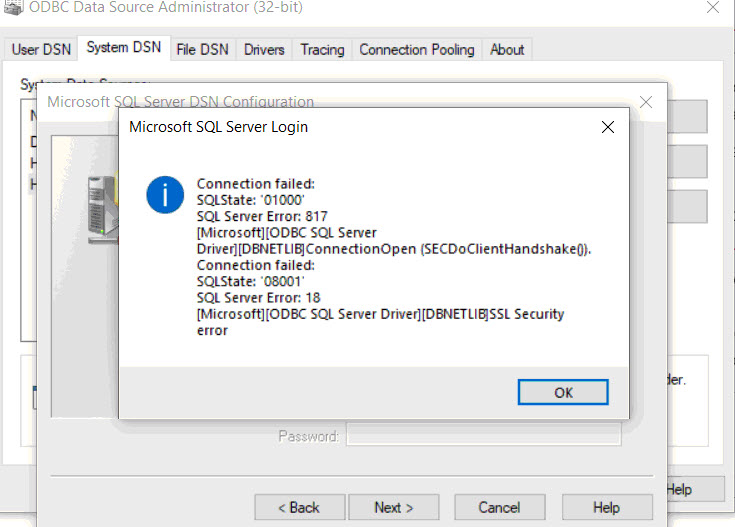This screenshot has width=735, height=527.
Task: Click the server computer image in the DSN wizard
Action: 103,210
